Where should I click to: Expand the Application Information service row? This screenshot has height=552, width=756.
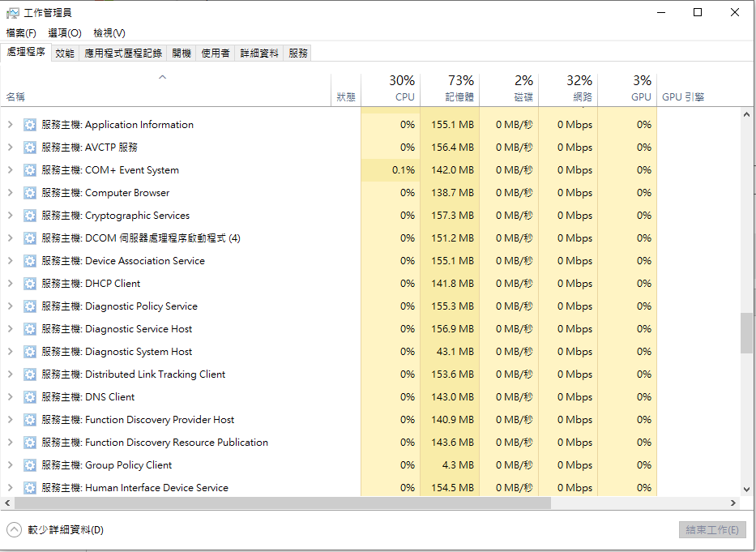click(10, 125)
